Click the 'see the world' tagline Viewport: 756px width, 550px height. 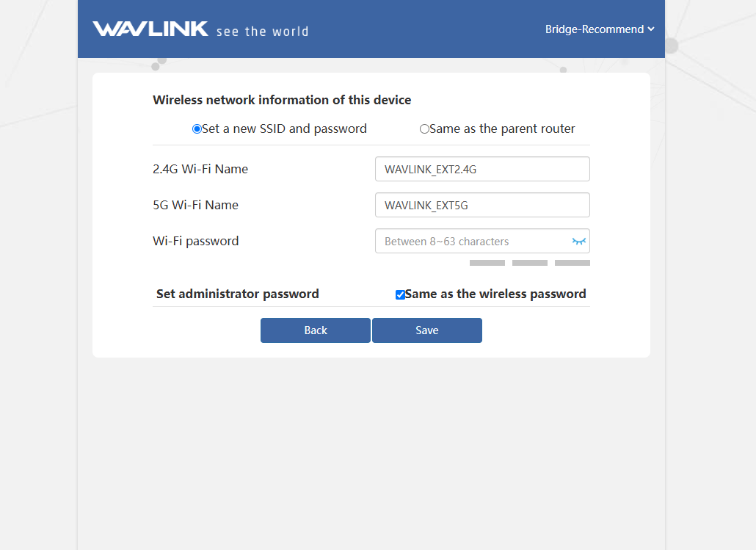point(262,32)
